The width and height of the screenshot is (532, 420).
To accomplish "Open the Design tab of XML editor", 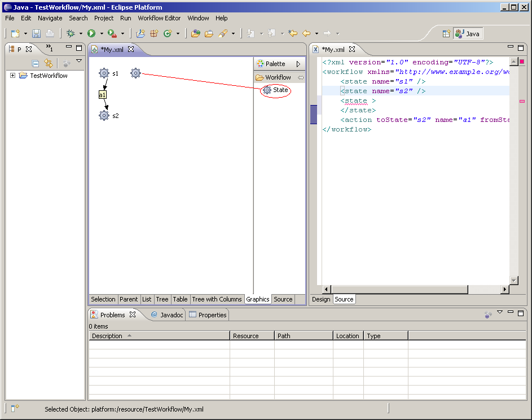I will [x=321, y=299].
